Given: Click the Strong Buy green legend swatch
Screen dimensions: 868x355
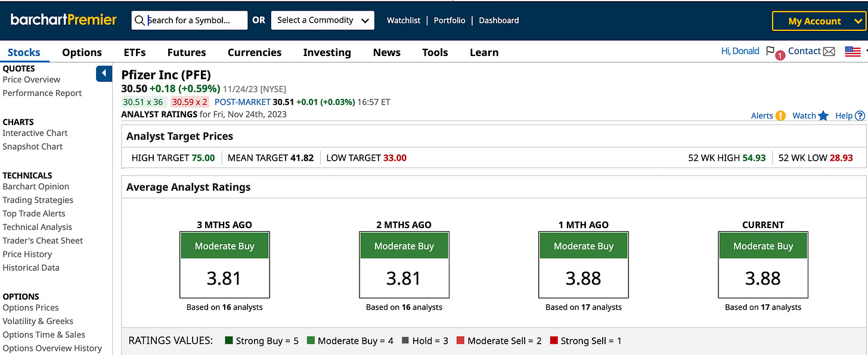Looking at the screenshot, I should click(228, 341).
